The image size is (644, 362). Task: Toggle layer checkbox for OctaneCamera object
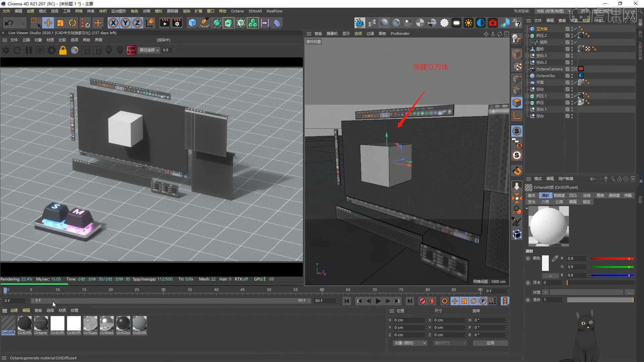(567, 69)
